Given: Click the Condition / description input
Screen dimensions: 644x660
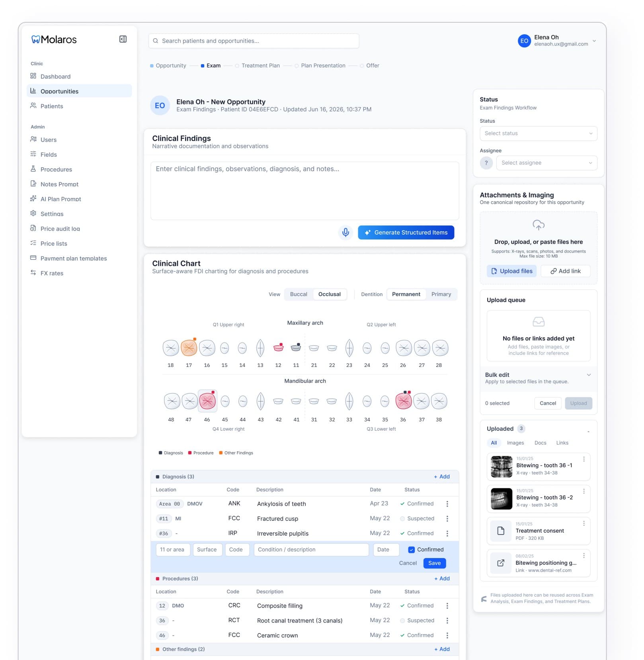Looking at the screenshot, I should (x=311, y=550).
